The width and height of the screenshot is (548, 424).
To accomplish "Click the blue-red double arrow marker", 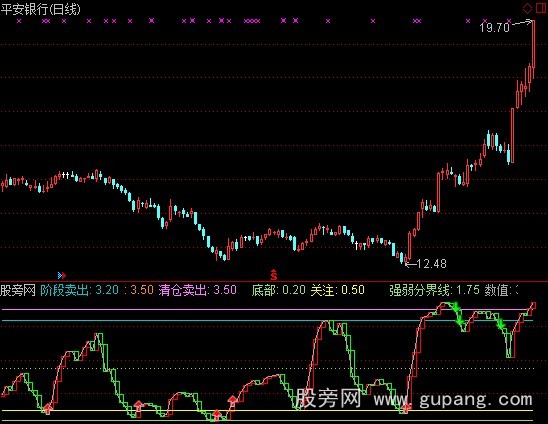I will point(62,276).
